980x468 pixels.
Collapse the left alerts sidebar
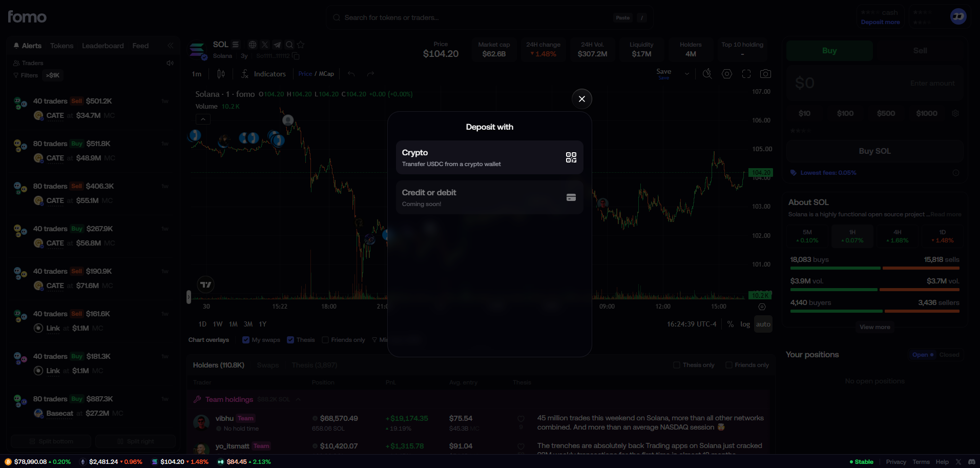point(171,46)
